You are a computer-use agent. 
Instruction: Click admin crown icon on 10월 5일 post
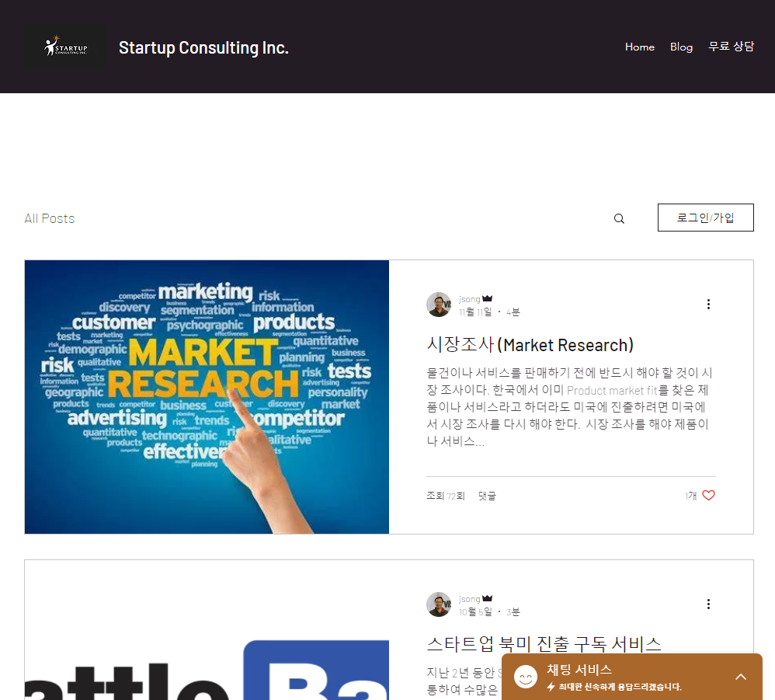[488, 598]
